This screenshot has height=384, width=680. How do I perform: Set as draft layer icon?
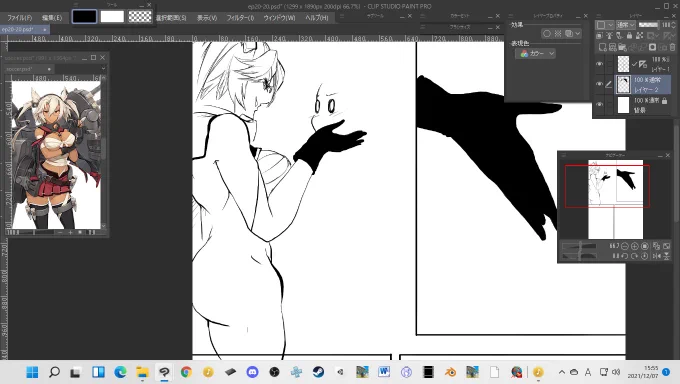pos(619,36)
